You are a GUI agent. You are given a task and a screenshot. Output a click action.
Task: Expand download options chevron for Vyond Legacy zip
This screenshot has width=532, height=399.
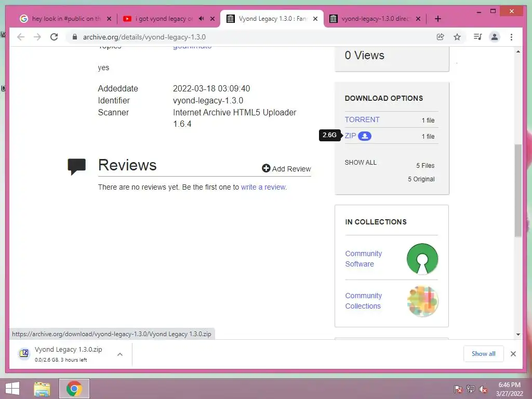click(x=120, y=354)
